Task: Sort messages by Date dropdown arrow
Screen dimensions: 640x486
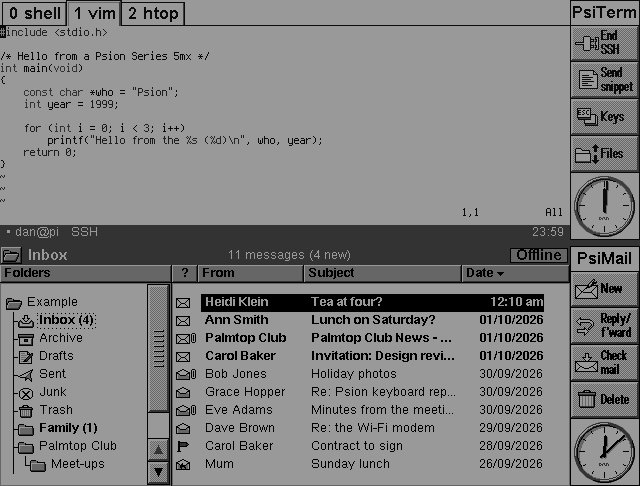Action: click(x=500, y=274)
